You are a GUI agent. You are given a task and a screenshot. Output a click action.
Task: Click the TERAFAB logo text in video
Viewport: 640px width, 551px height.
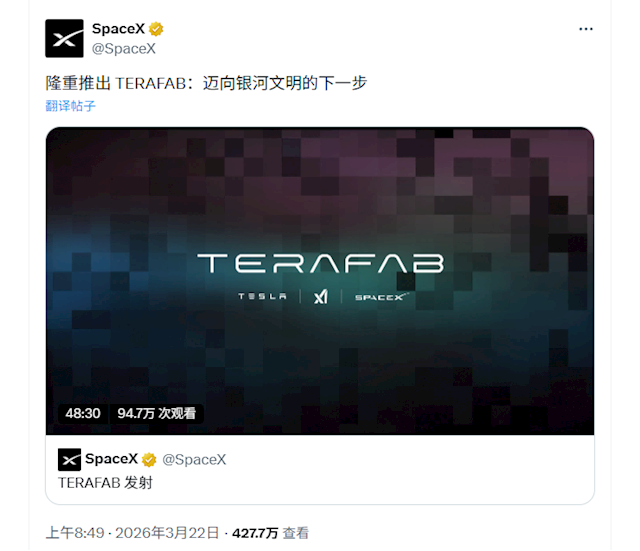(321, 263)
